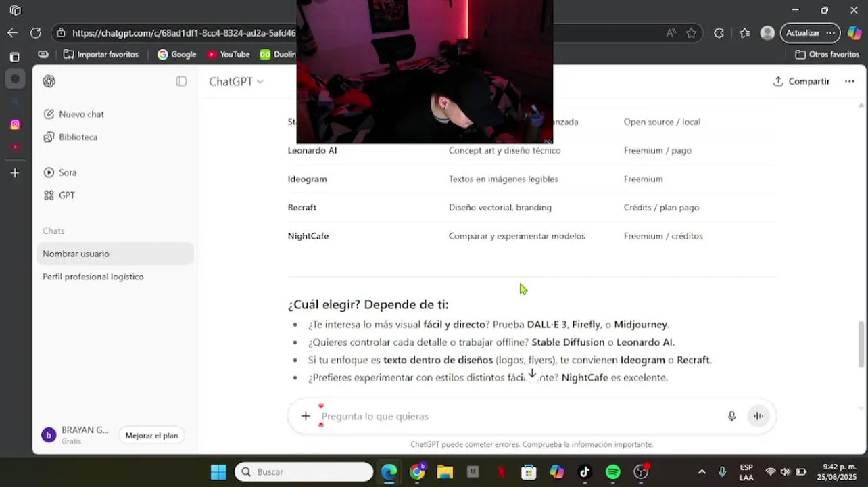The image size is (868, 487).
Task: Open Edge workspaces icon top left
Action: coord(15,10)
